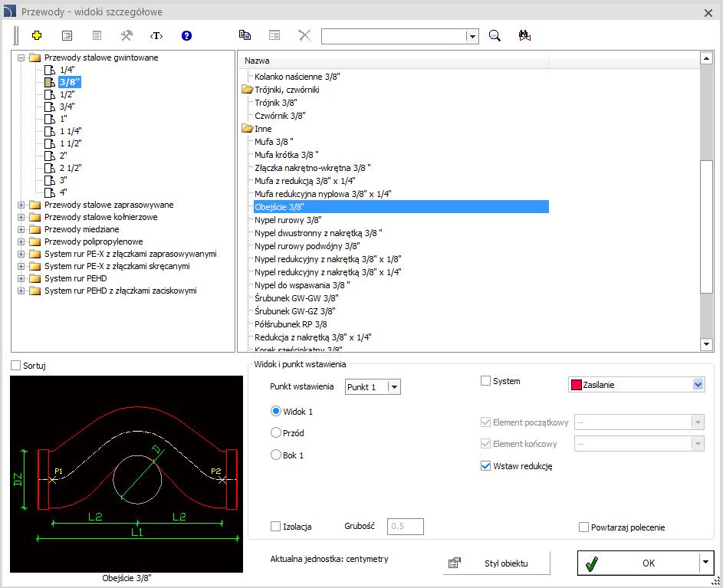Enable the Izolacja checkbox
The image size is (723, 588).
point(275,526)
